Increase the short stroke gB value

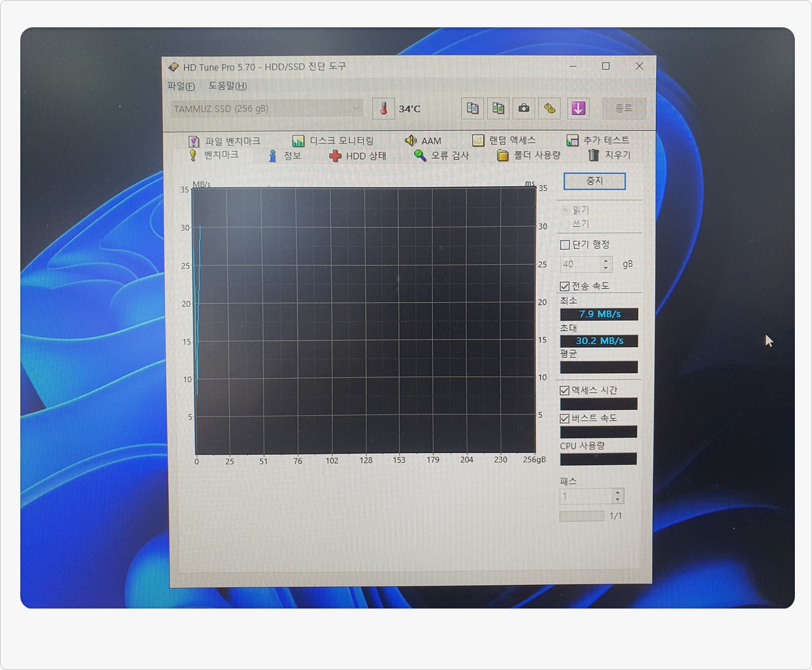[x=606, y=260]
